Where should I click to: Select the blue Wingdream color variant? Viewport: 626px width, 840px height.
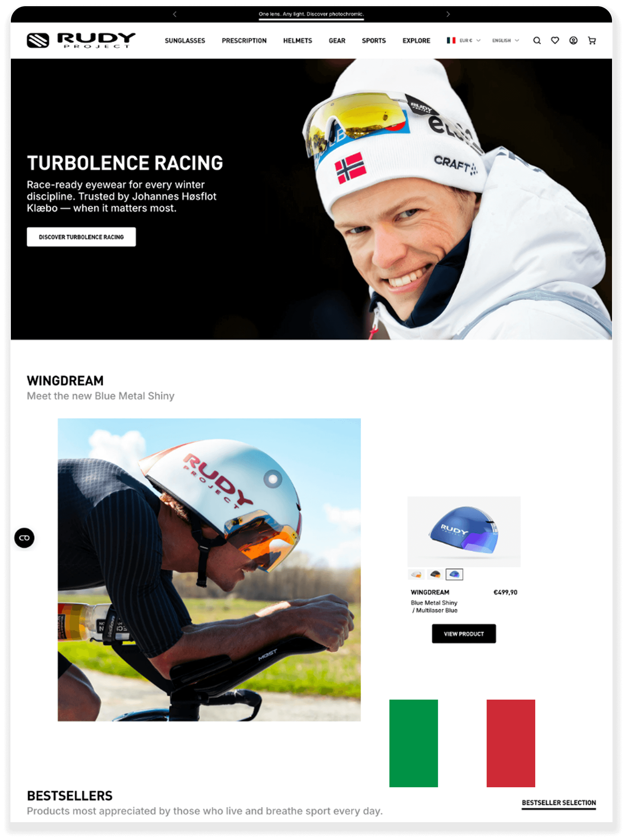454,574
